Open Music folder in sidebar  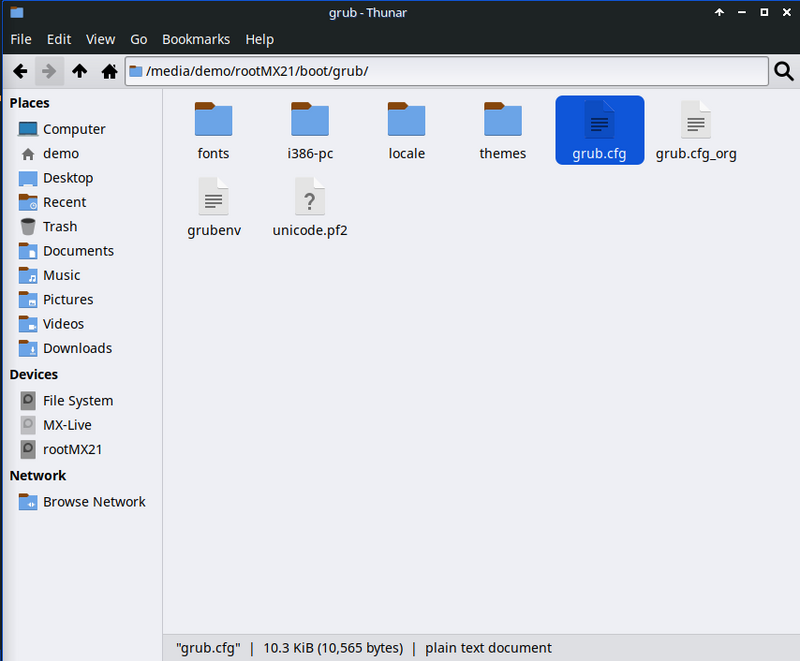pos(49,275)
